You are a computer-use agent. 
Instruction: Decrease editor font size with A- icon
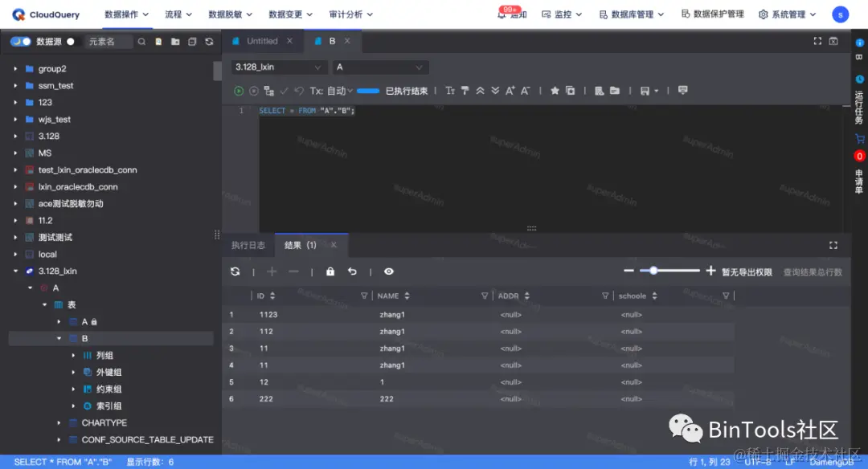[525, 91]
